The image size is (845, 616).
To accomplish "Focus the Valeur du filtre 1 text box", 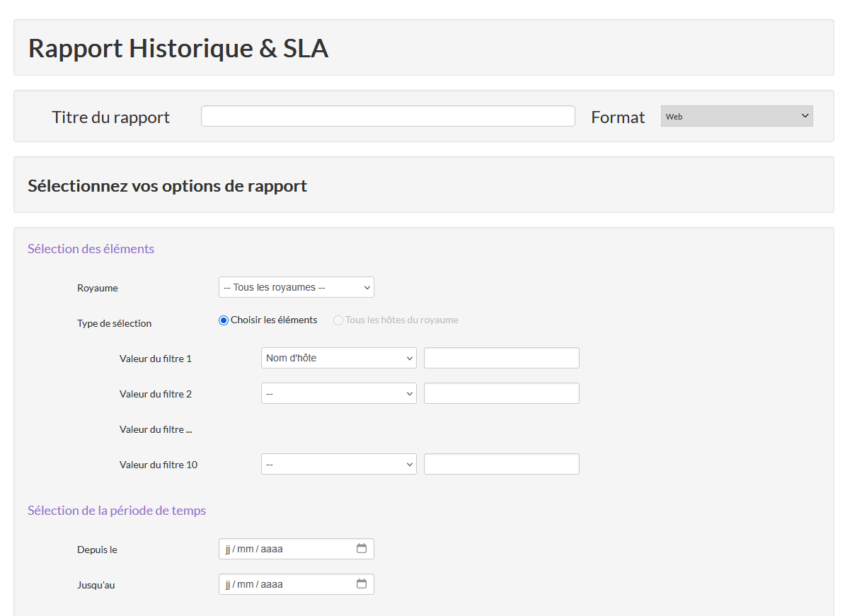I will pyautogui.click(x=501, y=359).
